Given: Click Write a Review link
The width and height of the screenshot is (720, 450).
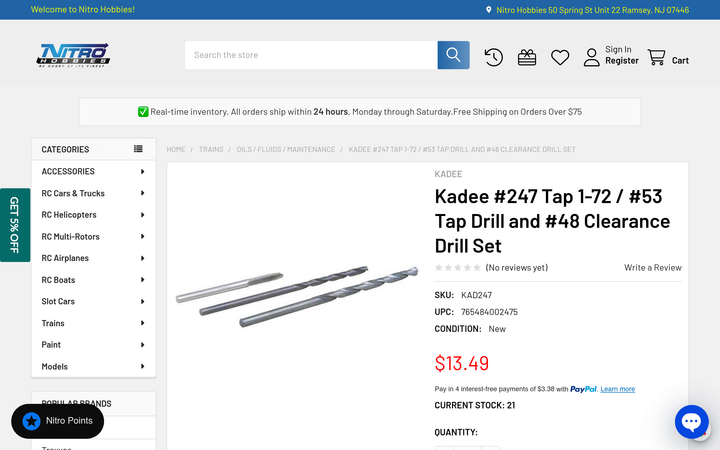Looking at the screenshot, I should [x=652, y=268].
